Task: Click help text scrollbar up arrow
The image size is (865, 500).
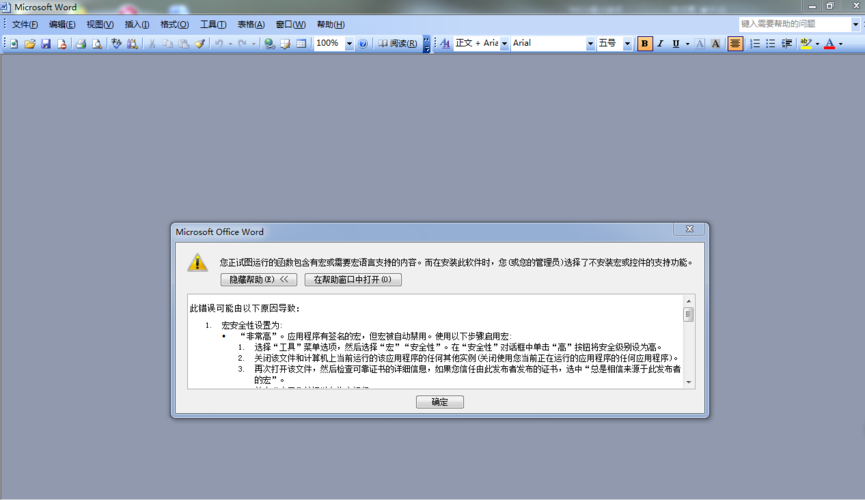Action: 688,301
